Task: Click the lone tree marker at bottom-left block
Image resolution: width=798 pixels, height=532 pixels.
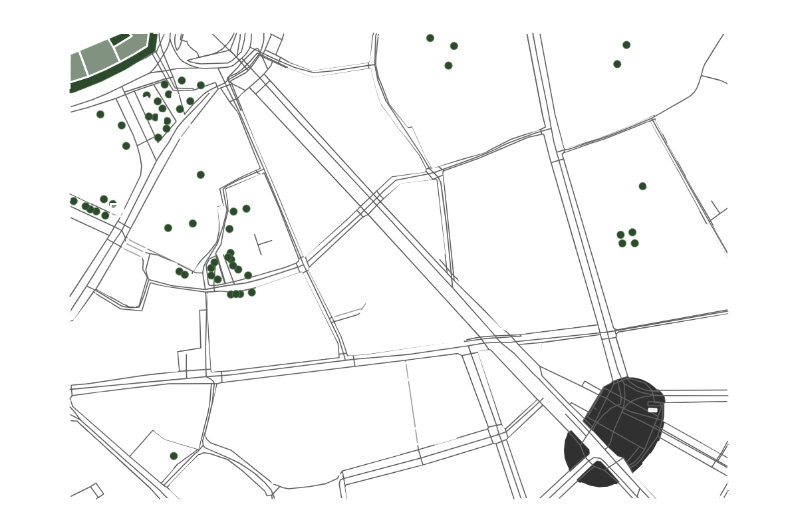Action: click(174, 456)
